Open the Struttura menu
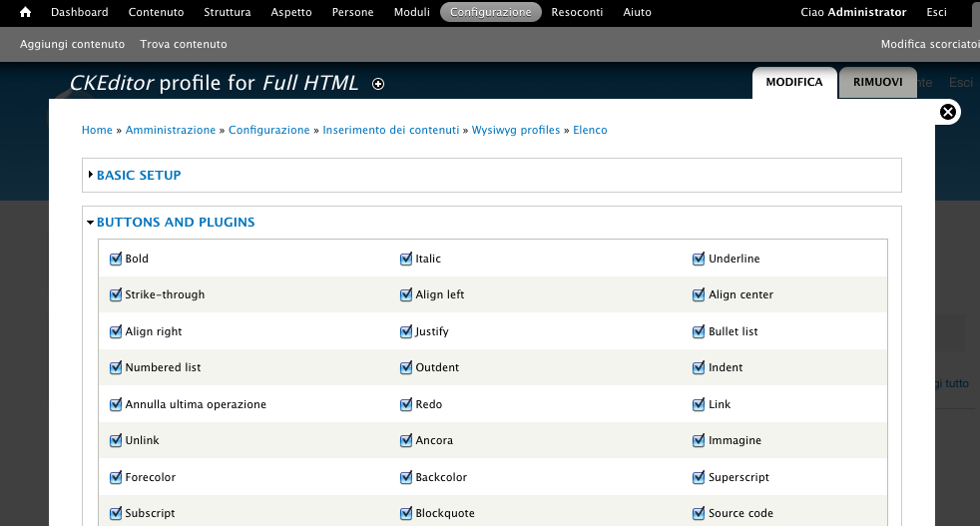980x526 pixels. [228, 12]
